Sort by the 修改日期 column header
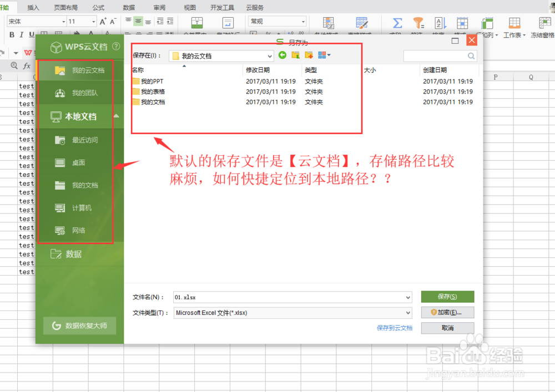 click(258, 70)
